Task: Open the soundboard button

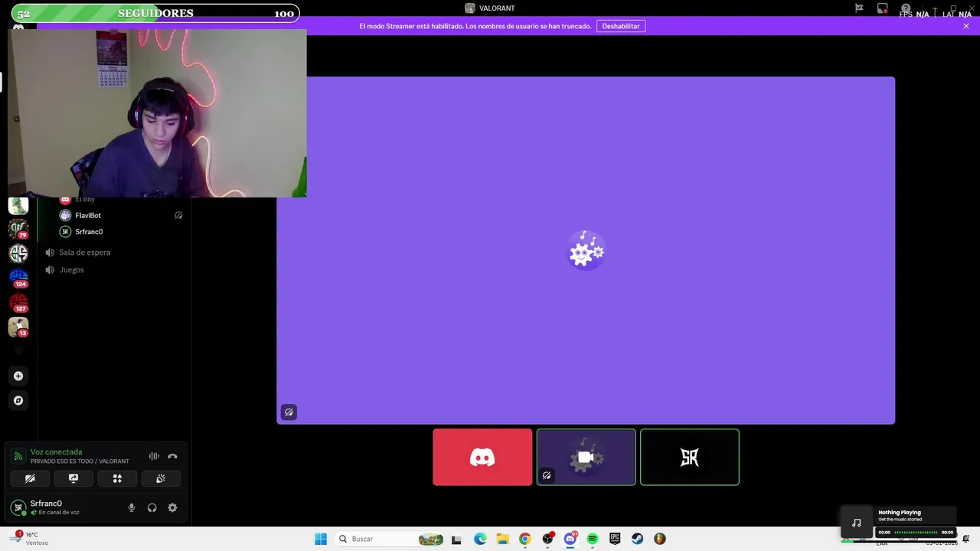Action: pyautogui.click(x=161, y=478)
